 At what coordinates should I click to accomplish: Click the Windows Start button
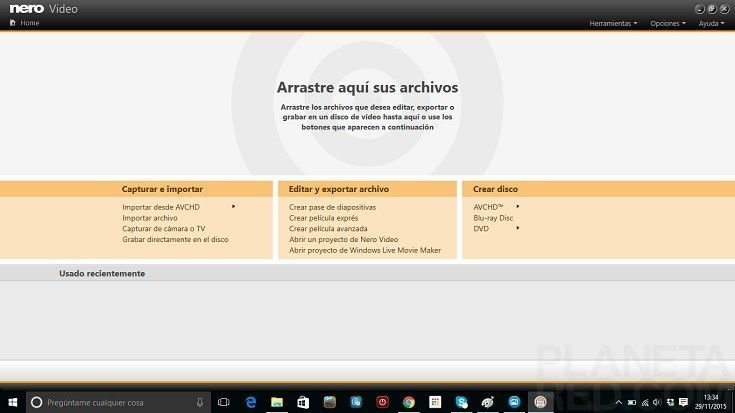[12, 402]
